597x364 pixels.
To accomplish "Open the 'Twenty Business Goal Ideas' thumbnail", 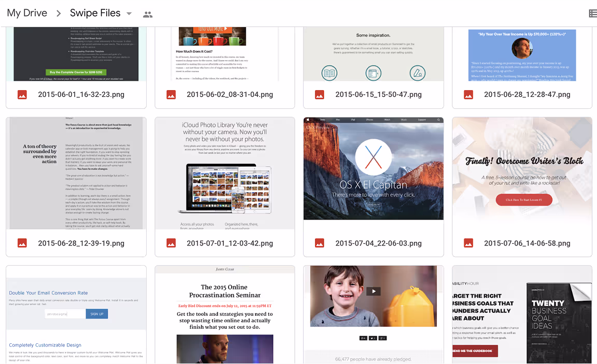I will pyautogui.click(x=522, y=315).
